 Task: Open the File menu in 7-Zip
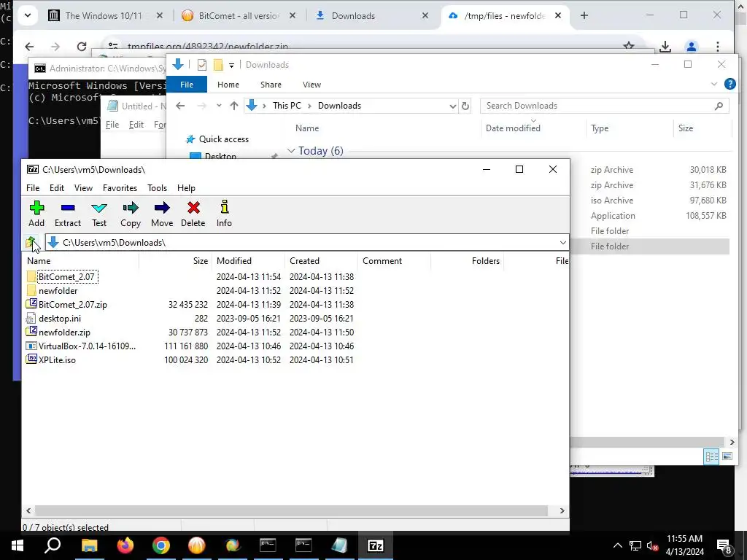pos(33,188)
